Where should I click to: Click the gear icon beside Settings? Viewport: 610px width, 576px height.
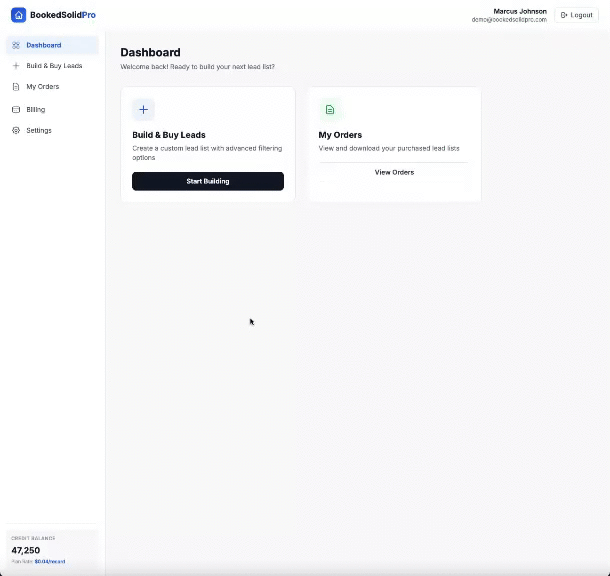(16, 130)
